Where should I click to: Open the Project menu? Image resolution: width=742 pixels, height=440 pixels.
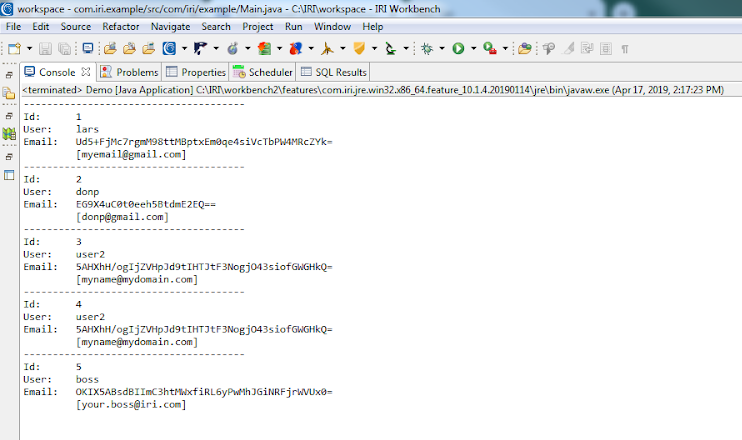click(x=257, y=26)
